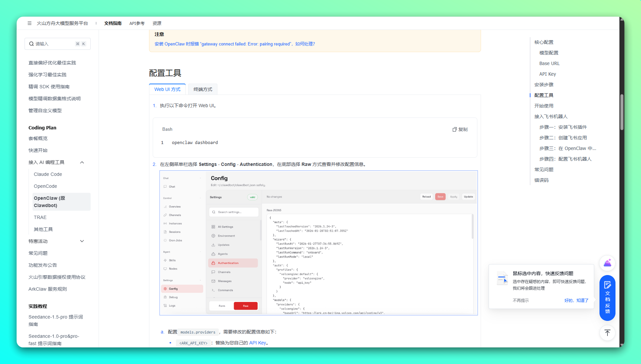Screen dimensions: 641x364
Task: Jump to 接入飞书机器人 in the outline
Action: (x=551, y=116)
